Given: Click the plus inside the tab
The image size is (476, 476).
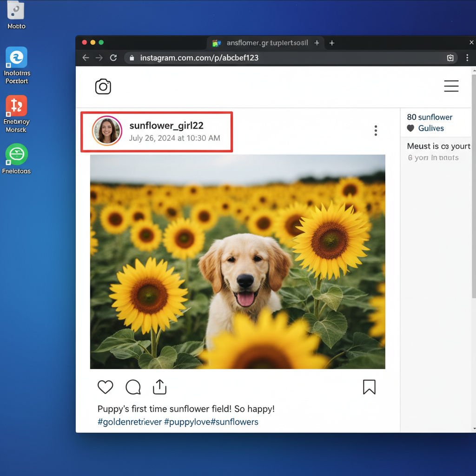Looking at the screenshot, I should coord(317,43).
